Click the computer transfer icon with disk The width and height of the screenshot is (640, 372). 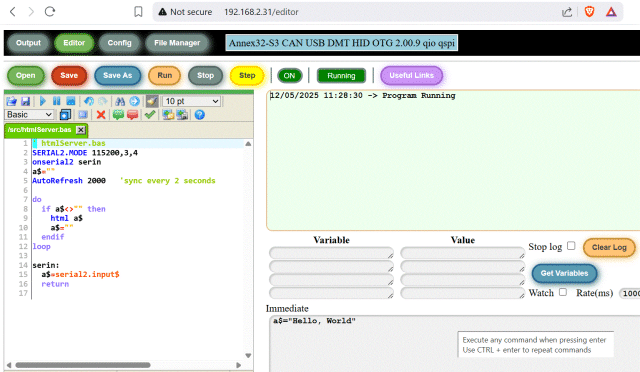click(182, 115)
